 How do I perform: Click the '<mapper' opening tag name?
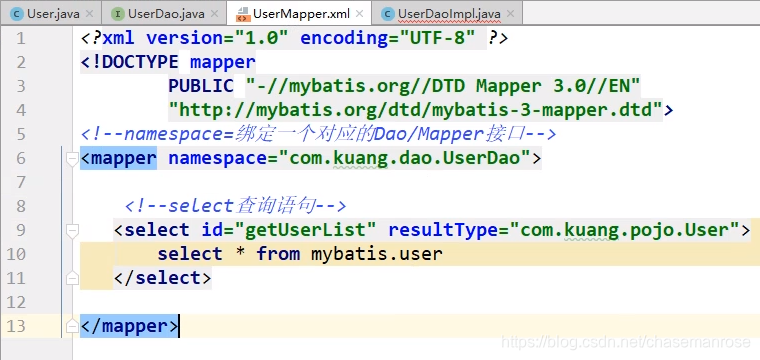coord(118,158)
